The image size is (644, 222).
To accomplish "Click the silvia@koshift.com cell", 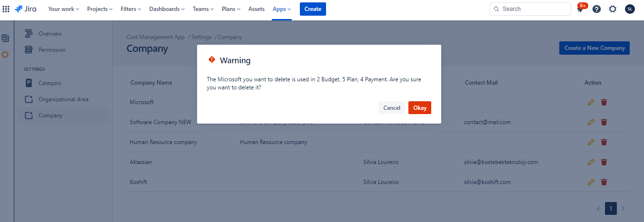I will [x=487, y=182].
